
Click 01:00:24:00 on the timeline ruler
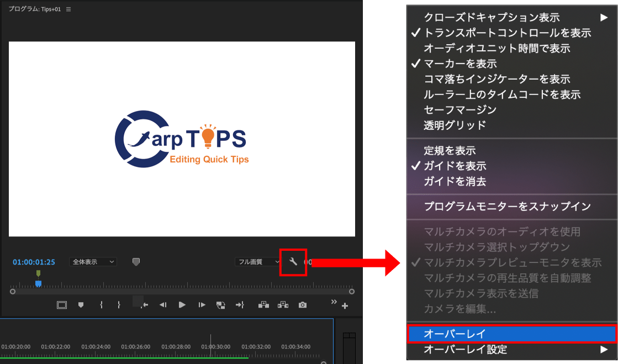pyautogui.click(x=96, y=347)
